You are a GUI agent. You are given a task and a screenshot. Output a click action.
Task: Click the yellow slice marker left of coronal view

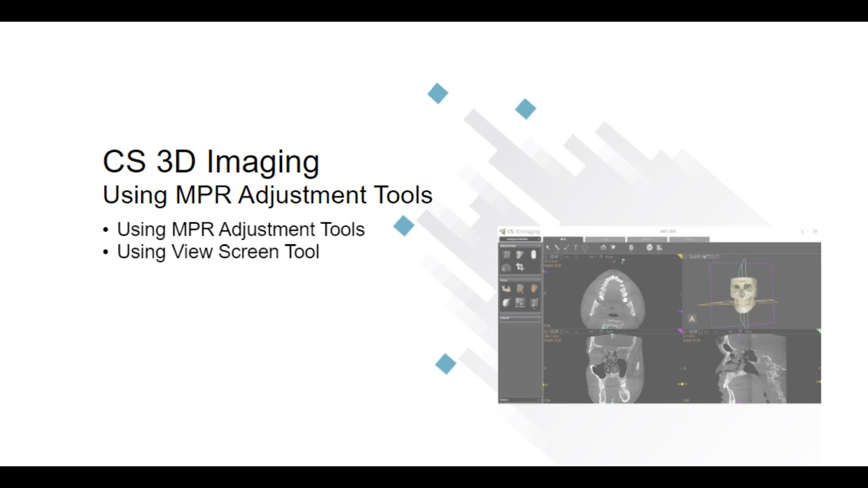[x=545, y=384]
